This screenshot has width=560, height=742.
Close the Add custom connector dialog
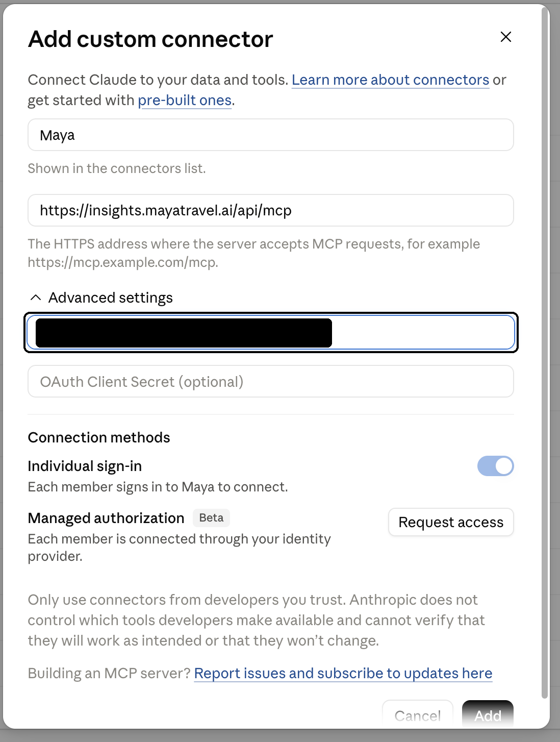(x=505, y=37)
